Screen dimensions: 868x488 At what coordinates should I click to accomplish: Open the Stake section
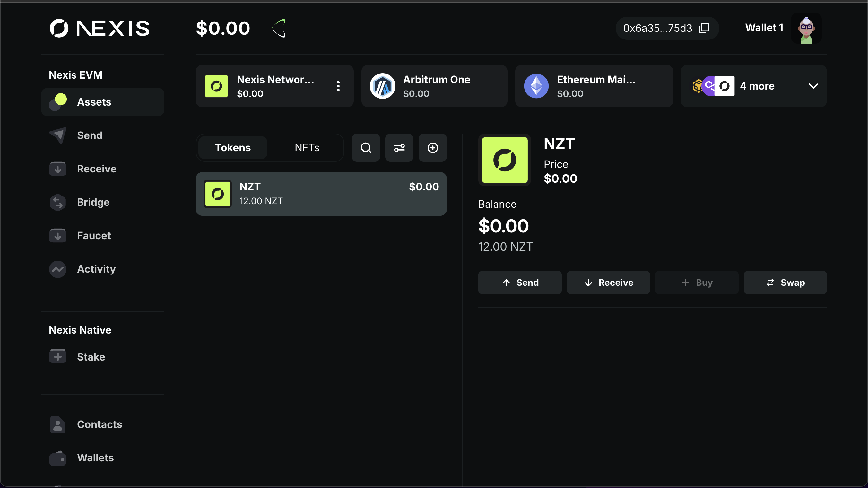tap(91, 357)
